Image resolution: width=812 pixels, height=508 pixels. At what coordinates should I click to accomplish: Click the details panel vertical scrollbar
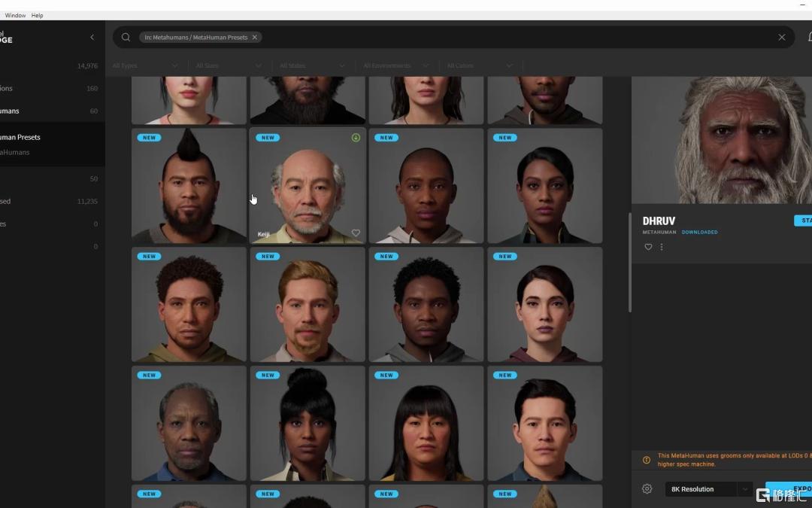coord(630,263)
